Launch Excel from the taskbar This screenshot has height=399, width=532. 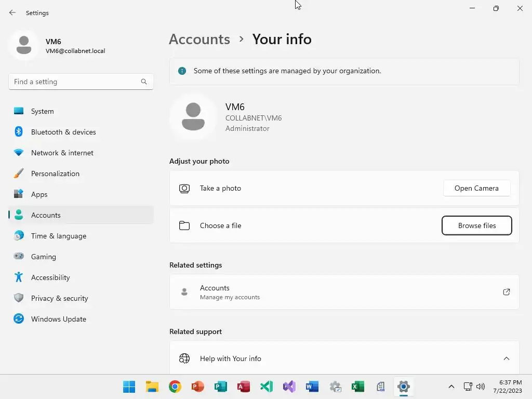tap(358, 387)
